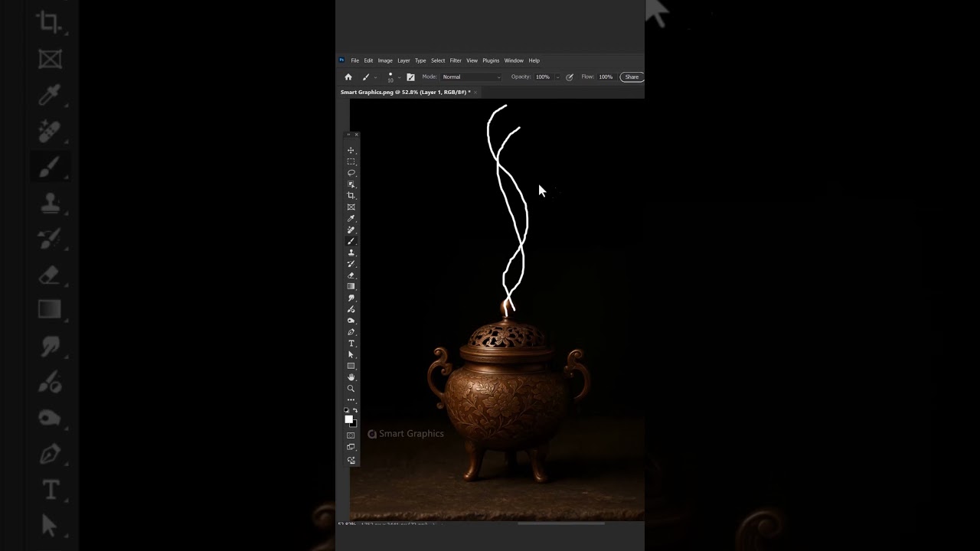This screenshot has width=980, height=551.
Task: Select the Frame tool
Action: click(351, 207)
